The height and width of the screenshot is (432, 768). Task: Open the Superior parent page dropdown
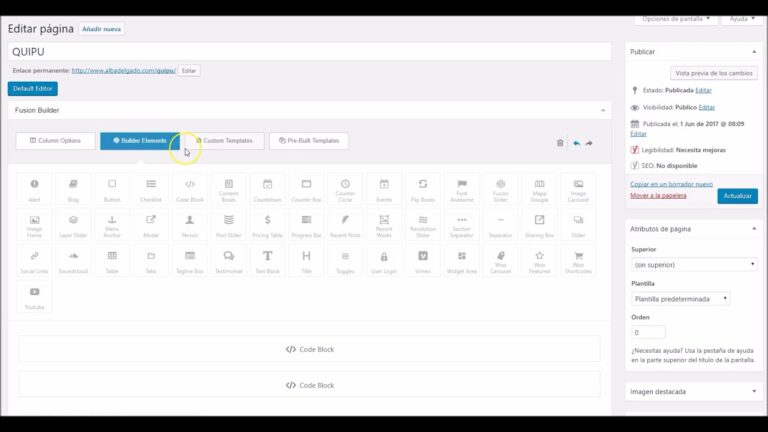point(694,264)
